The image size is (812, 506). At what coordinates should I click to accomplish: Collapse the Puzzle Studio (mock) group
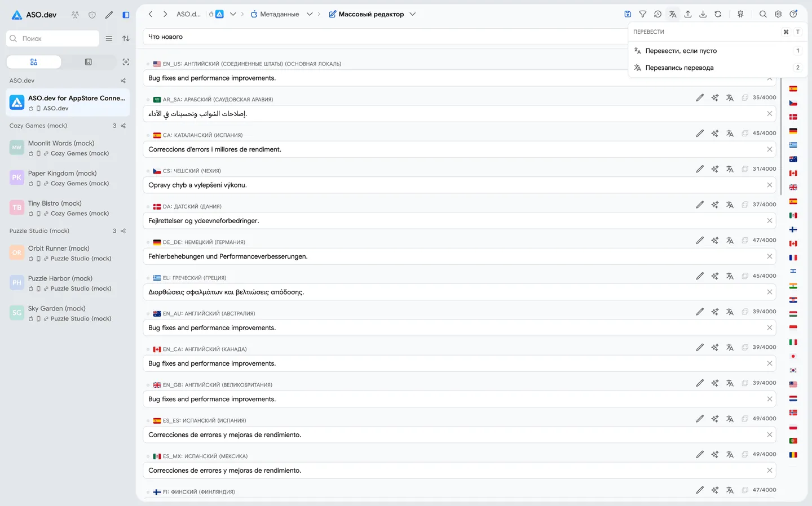point(39,231)
